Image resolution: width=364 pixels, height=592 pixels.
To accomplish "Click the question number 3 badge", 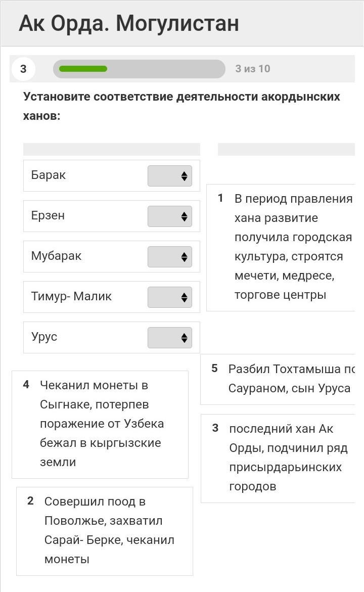I will pos(23,69).
